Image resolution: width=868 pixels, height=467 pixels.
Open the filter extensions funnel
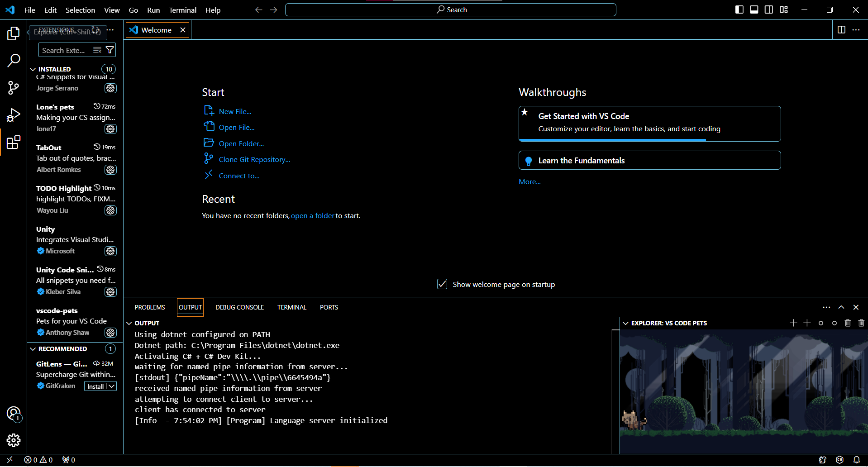pyautogui.click(x=110, y=50)
